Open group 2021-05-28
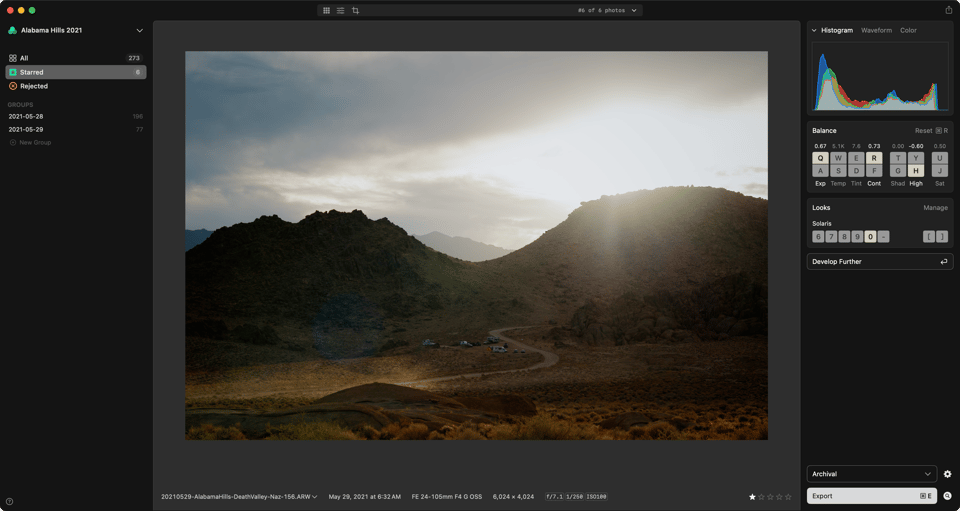Viewport: 960px width, 511px height. [76, 116]
